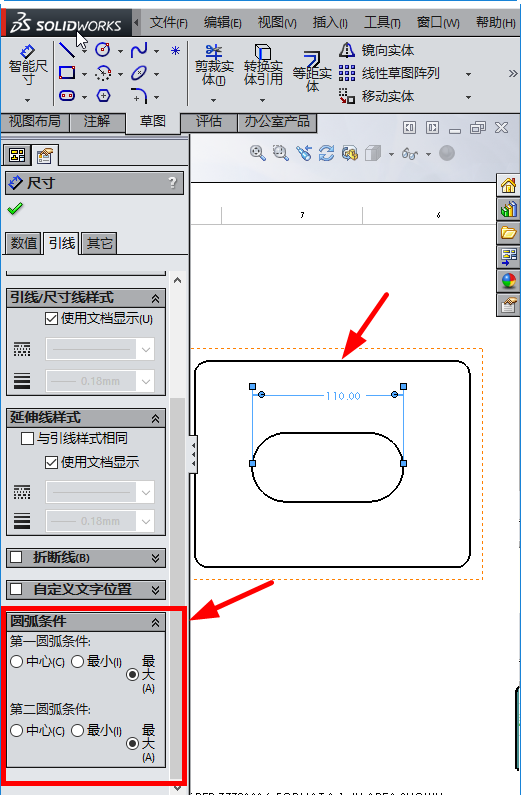Select the Spline sketch tool
The image size is (521, 795).
click(139, 50)
